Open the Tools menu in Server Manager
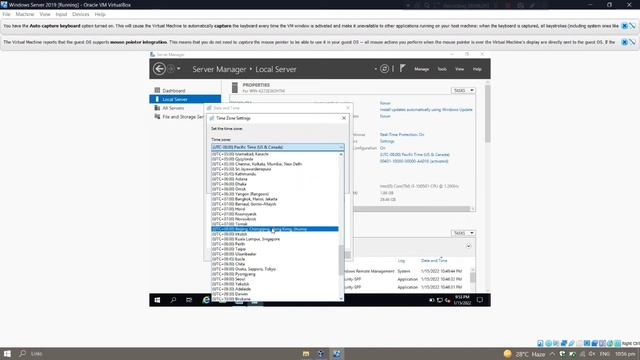This screenshot has width=640, height=360. click(x=442, y=69)
